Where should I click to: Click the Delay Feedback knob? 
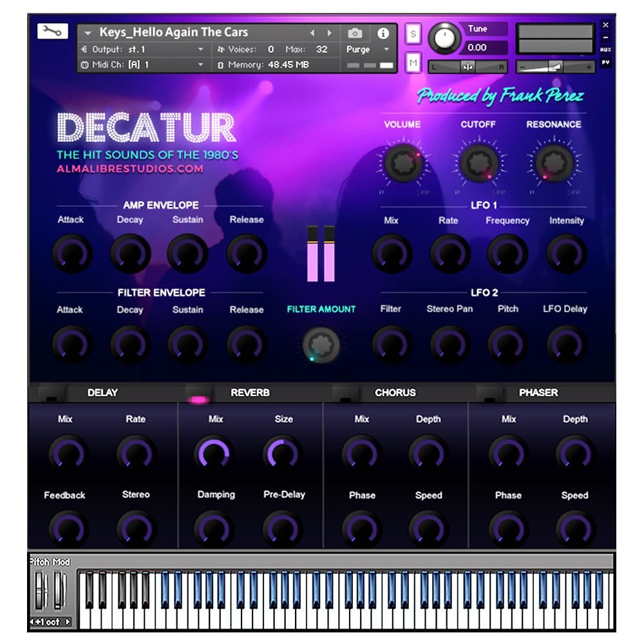tap(68, 529)
